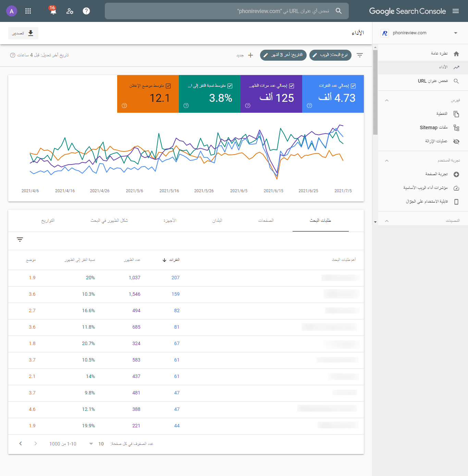Click the export download icon
This screenshot has height=476, width=468.
[x=30, y=33]
